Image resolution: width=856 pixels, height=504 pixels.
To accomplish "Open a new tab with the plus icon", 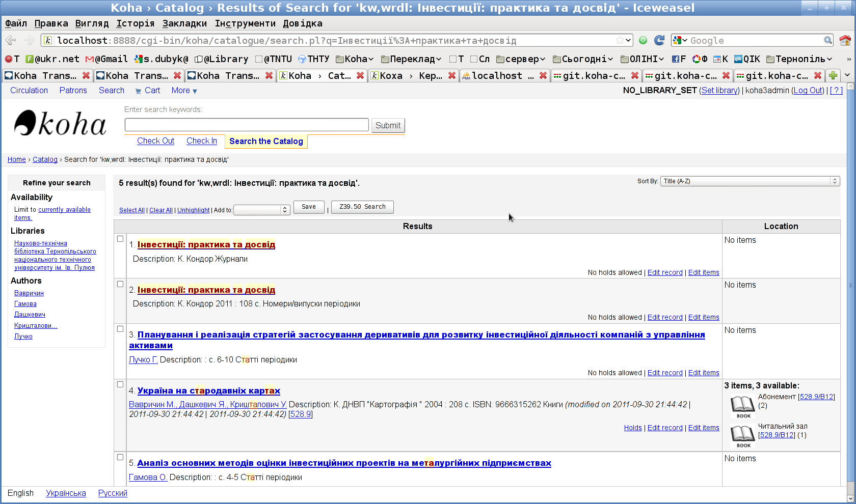I will pyautogui.click(x=833, y=75).
